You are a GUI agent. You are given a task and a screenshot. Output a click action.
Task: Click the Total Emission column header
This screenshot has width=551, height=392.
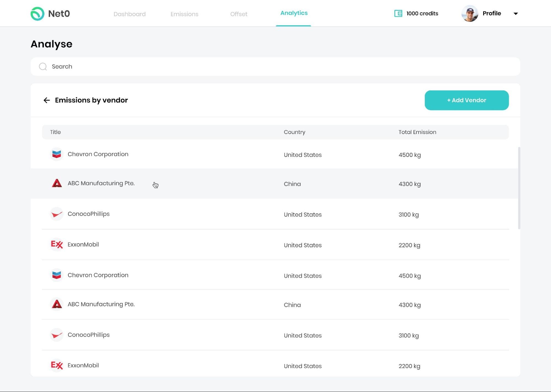[x=417, y=132]
